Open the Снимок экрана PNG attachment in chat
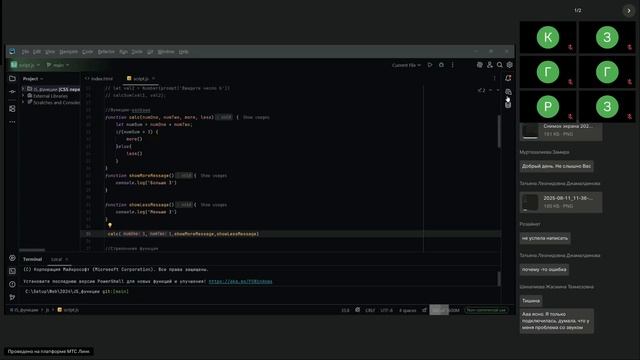Image resolution: width=640 pixels, height=360 pixels. point(561,131)
